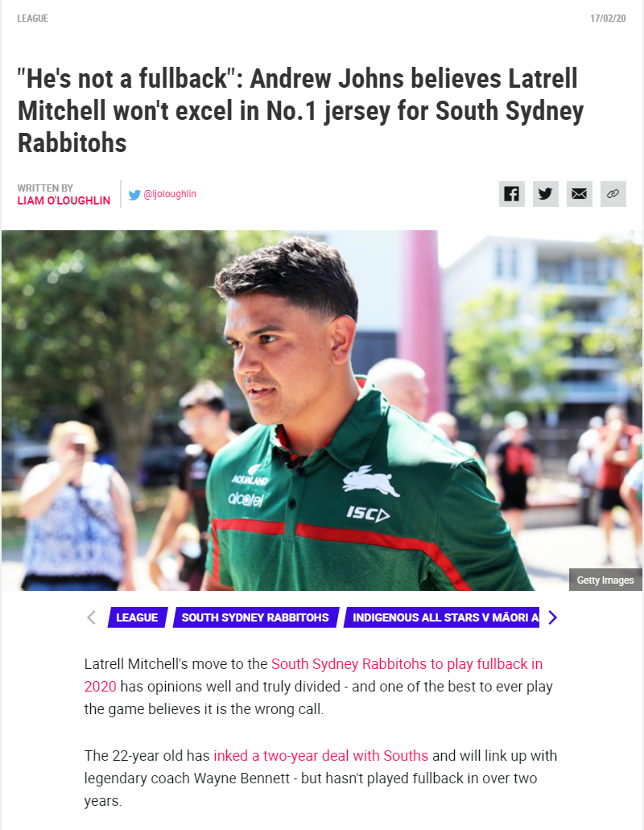Viewport: 644px width, 830px height.
Task: Select Indigenous All Stars v Māori tag
Action: (442, 617)
